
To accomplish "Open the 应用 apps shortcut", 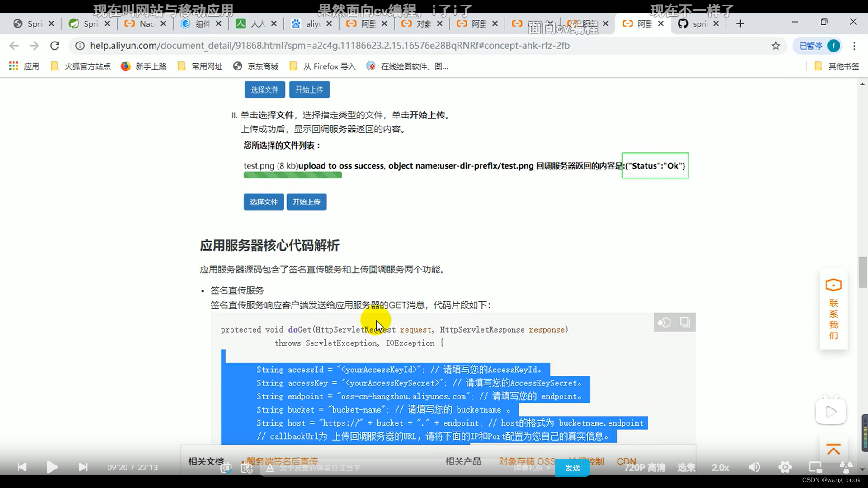I will (24, 66).
